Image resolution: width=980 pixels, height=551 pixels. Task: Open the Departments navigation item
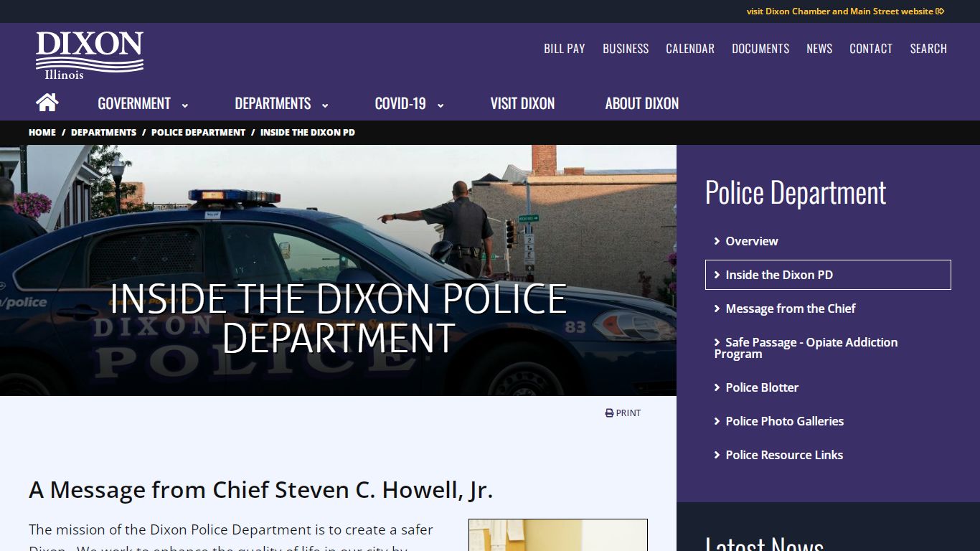273,103
